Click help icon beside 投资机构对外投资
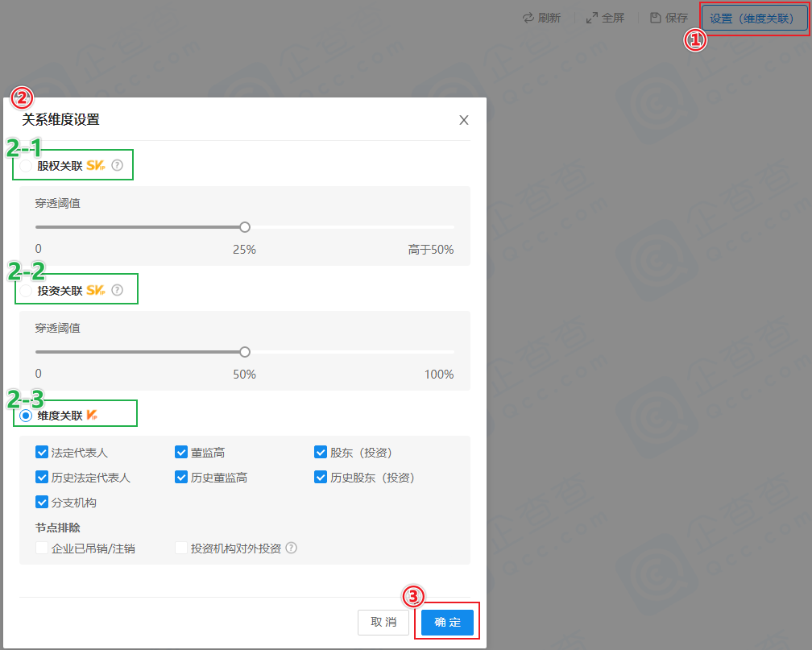The image size is (812, 650). pos(292,548)
